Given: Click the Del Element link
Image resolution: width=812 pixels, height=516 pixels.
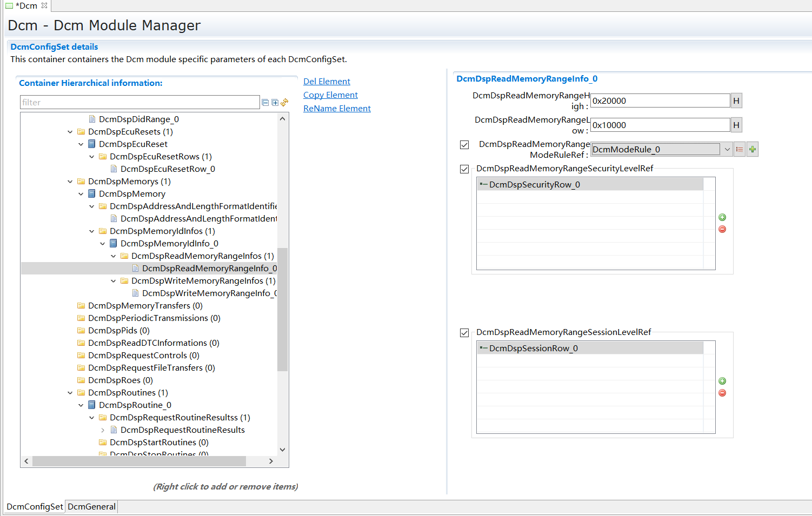Looking at the screenshot, I should [327, 82].
